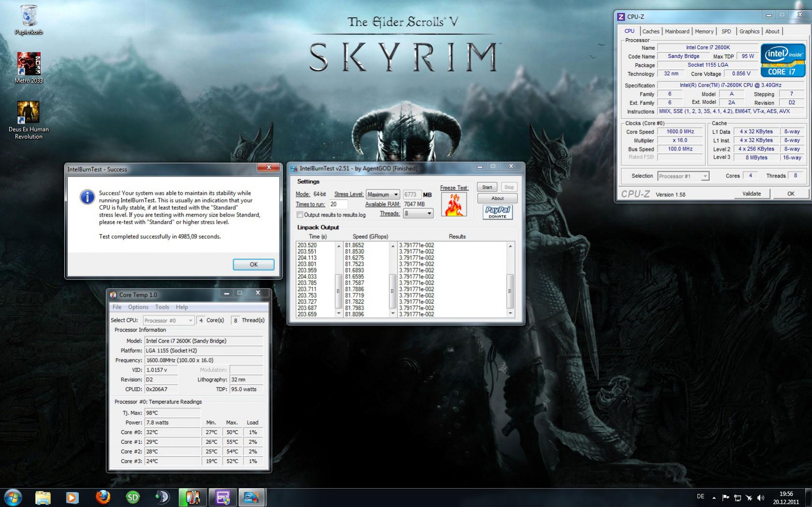Click the About button in IntelBurnTest
This screenshot has height=507, width=812.
(497, 198)
